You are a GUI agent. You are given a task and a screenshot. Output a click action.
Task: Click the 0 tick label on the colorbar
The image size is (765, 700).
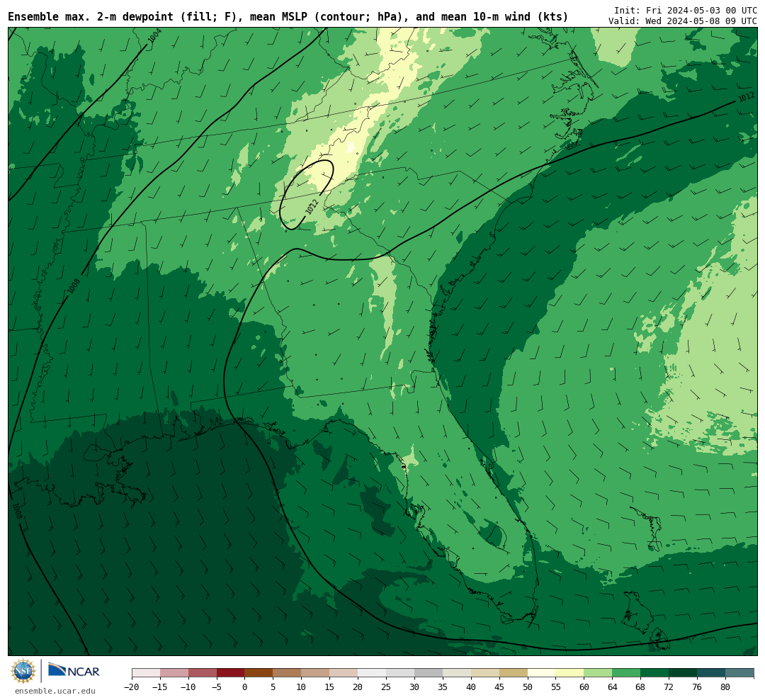[245, 687]
